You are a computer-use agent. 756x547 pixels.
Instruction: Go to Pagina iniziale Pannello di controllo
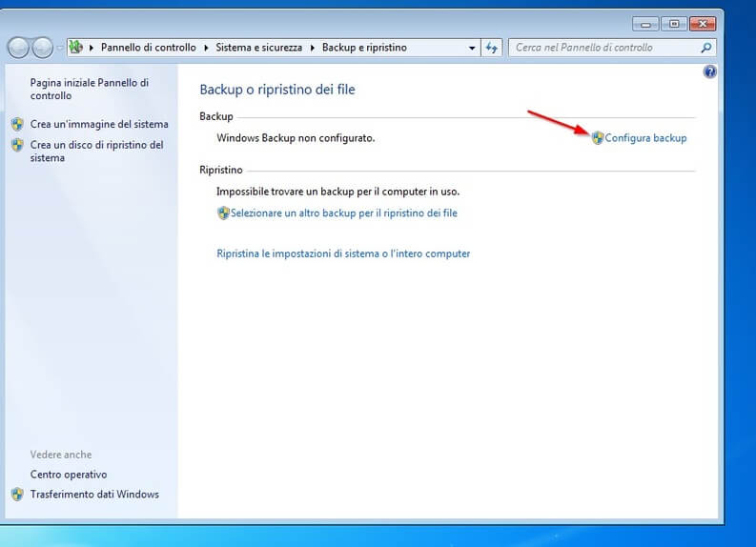click(x=90, y=90)
